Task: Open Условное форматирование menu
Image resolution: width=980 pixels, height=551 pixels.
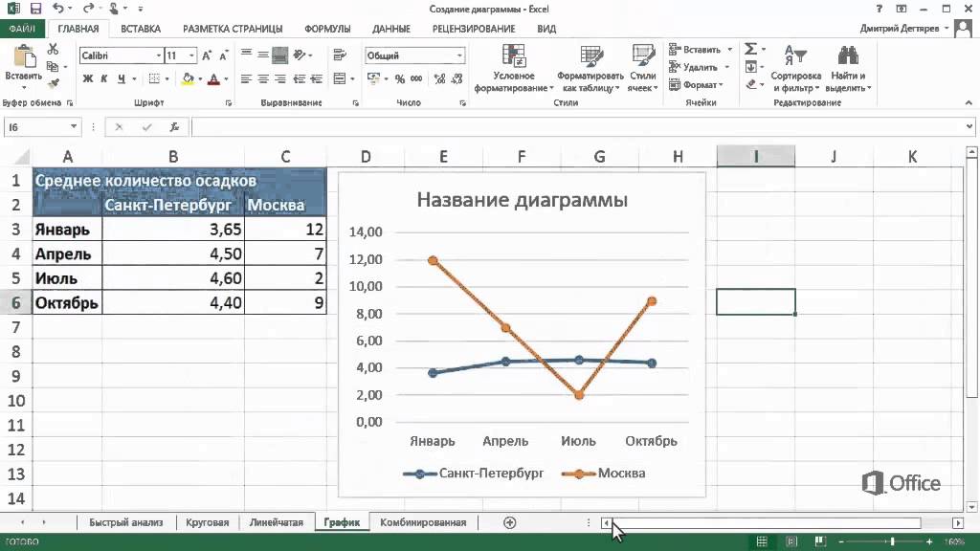Action: [514, 69]
